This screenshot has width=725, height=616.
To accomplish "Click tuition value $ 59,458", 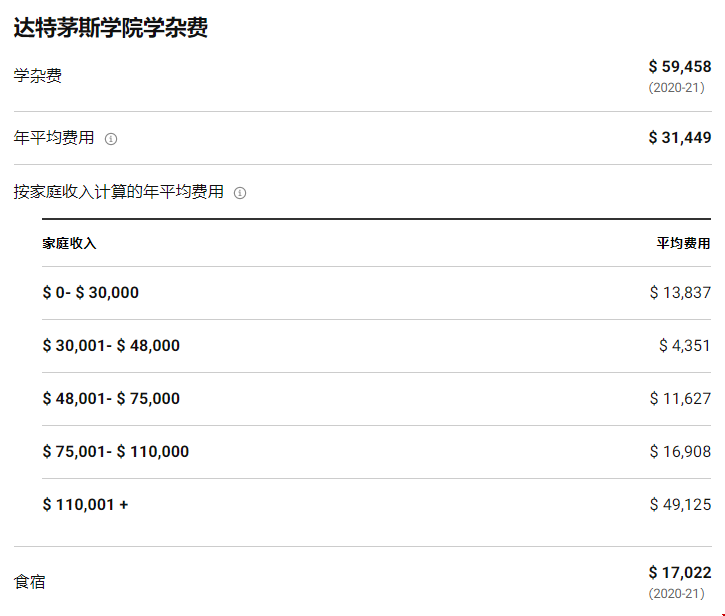I will (680, 67).
